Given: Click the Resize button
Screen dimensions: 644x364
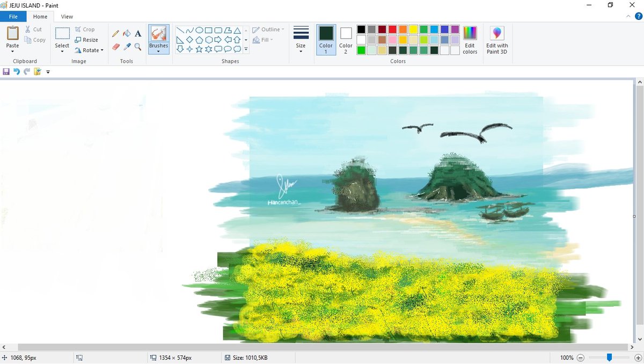Looking at the screenshot, I should pyautogui.click(x=86, y=40).
